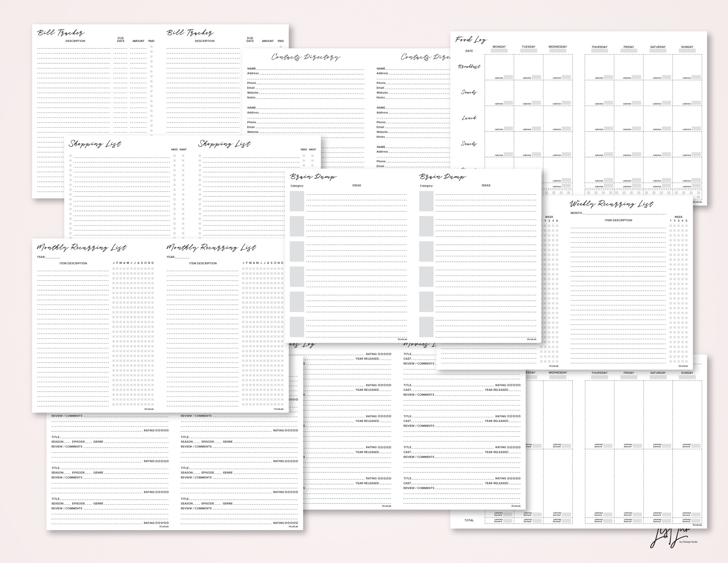The width and height of the screenshot is (728, 563).
Task: Click the Weekly Recurring List title
Action: (611, 203)
